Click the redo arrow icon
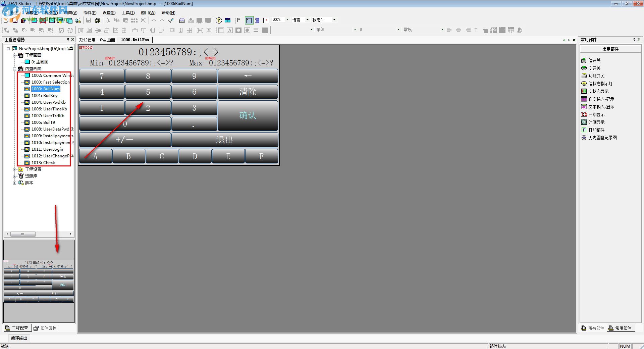The height and width of the screenshot is (349, 644). pyautogui.click(x=162, y=20)
